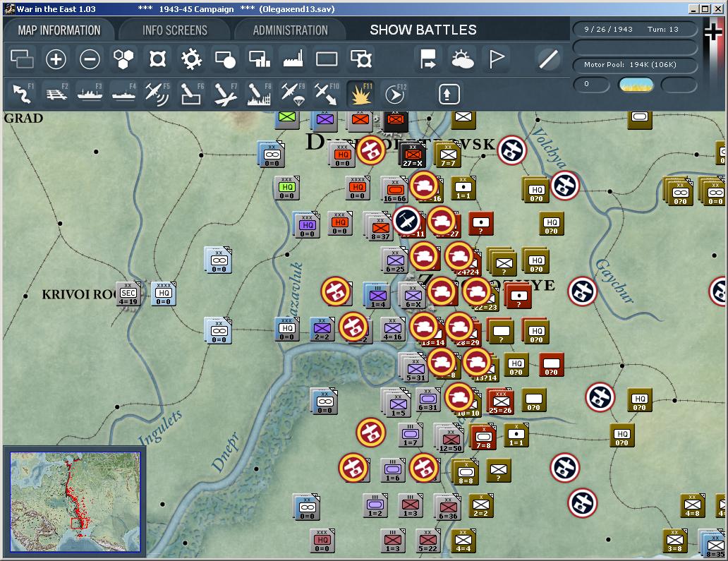The image size is (728, 561).
Task: Open the MAP INFORMATION tab
Action: point(59,30)
